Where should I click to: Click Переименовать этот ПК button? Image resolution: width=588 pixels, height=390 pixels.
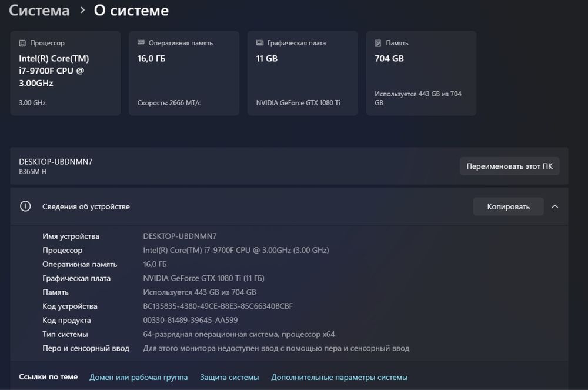click(x=509, y=166)
